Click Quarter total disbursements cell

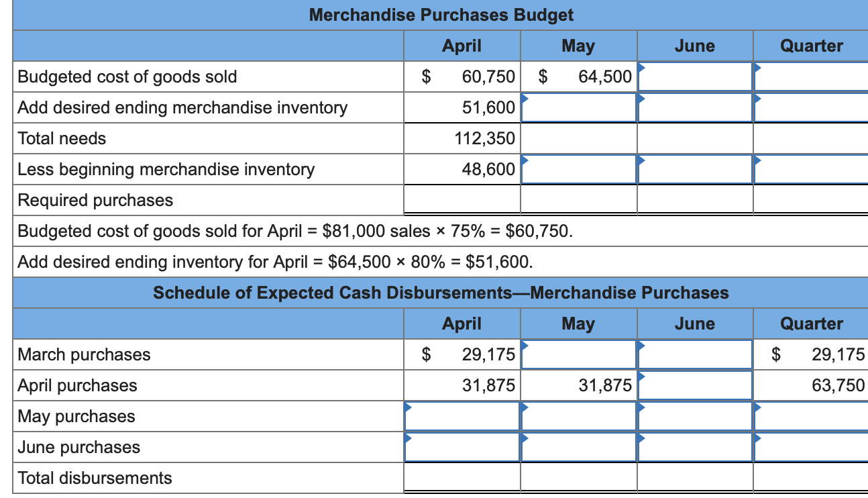click(811, 478)
